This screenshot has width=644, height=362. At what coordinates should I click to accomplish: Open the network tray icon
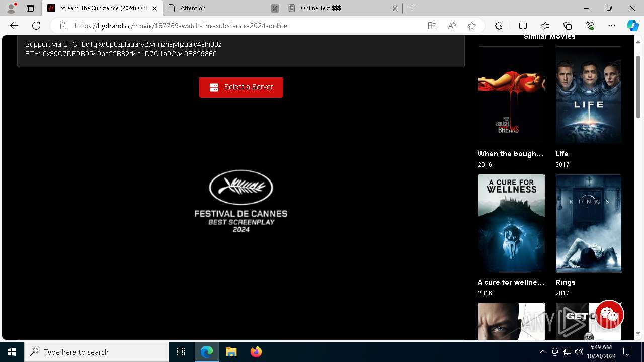pyautogui.click(x=567, y=352)
